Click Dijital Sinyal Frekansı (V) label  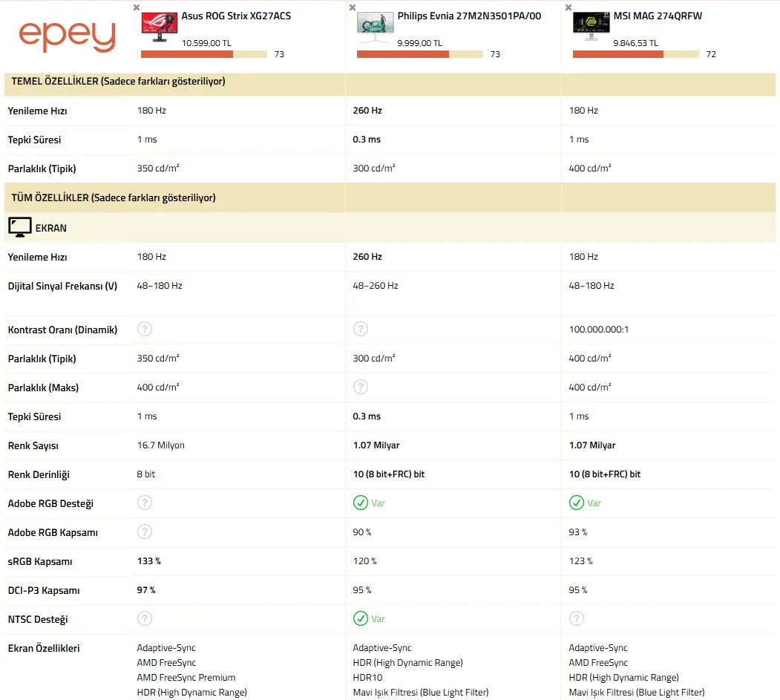[62, 286]
